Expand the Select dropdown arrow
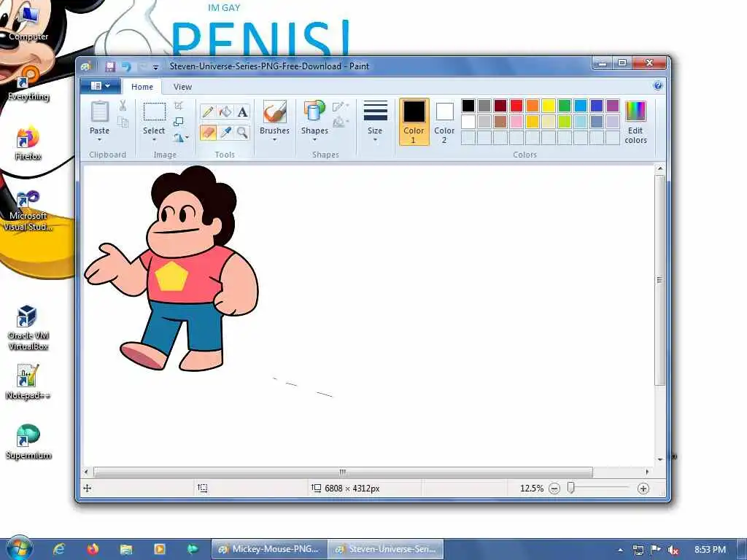The width and height of the screenshot is (747, 560). point(154,139)
